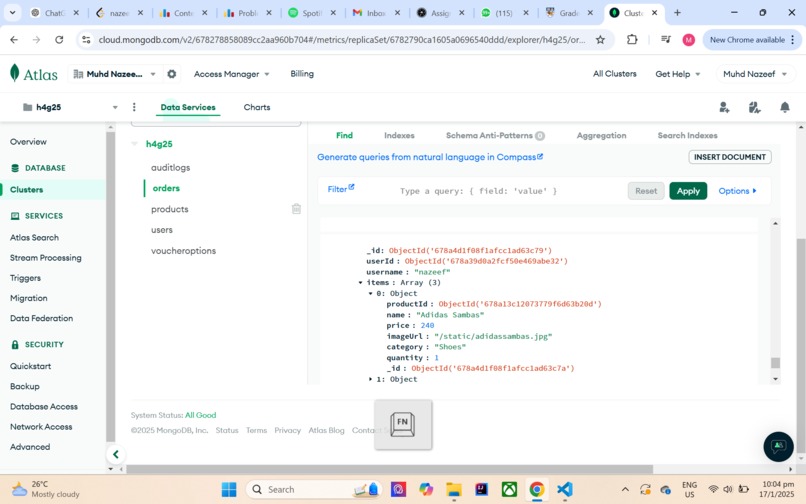Click the notifications bell icon
The height and width of the screenshot is (504, 806).
784,107
